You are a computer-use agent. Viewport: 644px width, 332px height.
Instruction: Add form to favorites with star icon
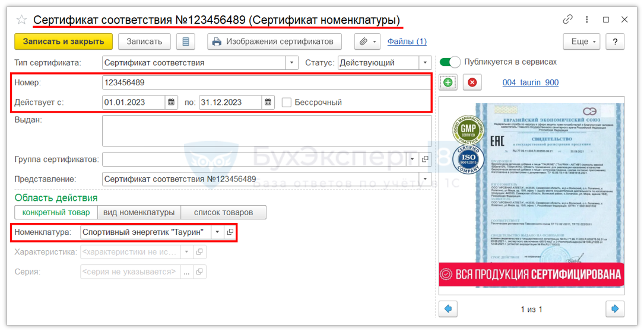point(21,20)
